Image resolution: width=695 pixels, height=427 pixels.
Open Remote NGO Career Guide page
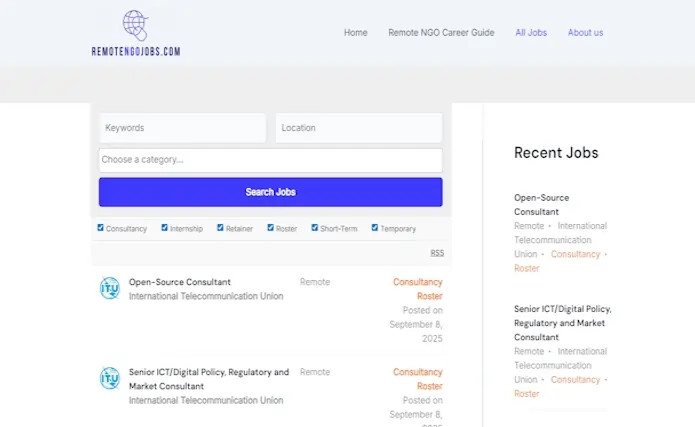pos(441,33)
